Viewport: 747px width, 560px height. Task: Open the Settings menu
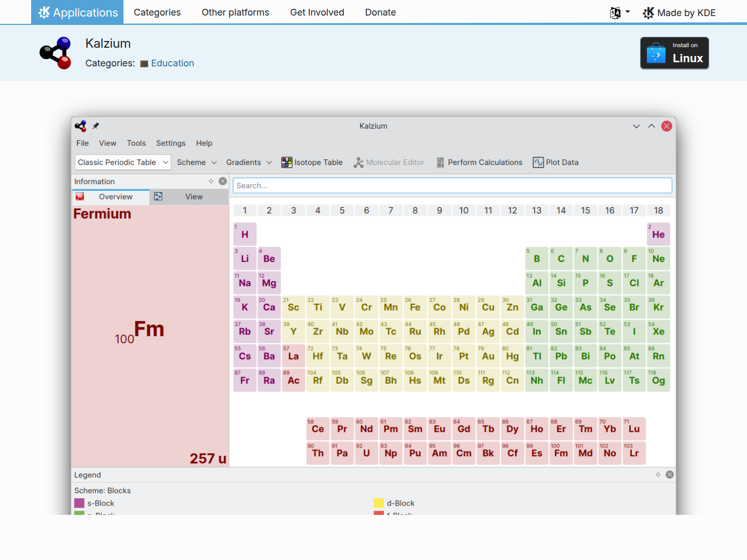[171, 143]
